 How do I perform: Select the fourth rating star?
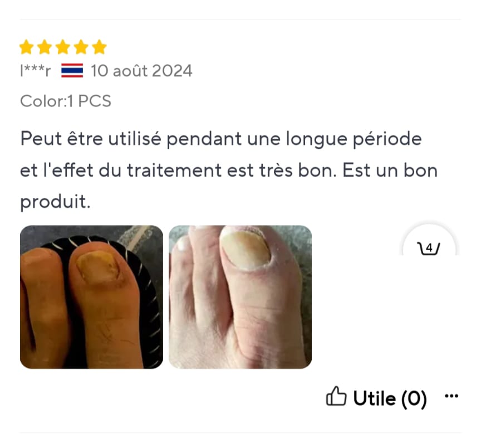coord(81,47)
